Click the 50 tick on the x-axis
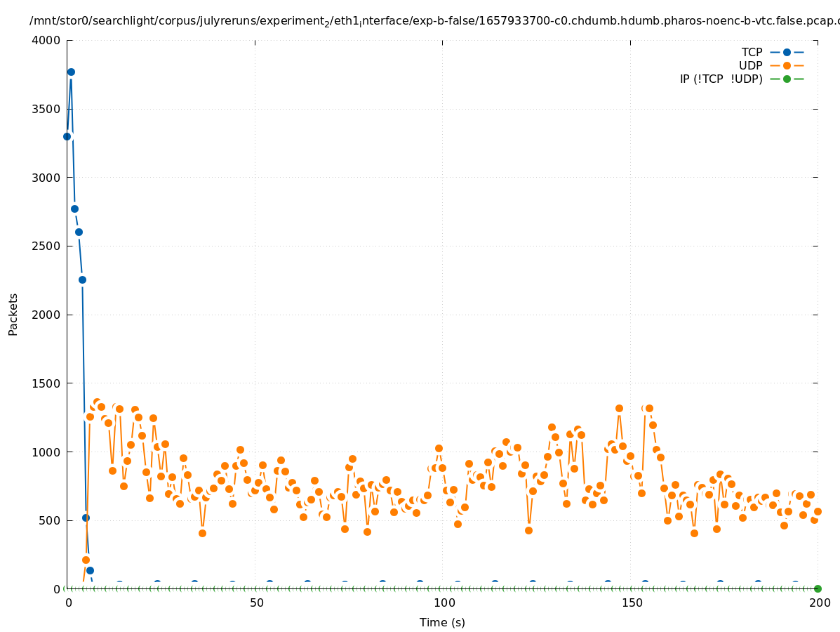 tap(256, 603)
